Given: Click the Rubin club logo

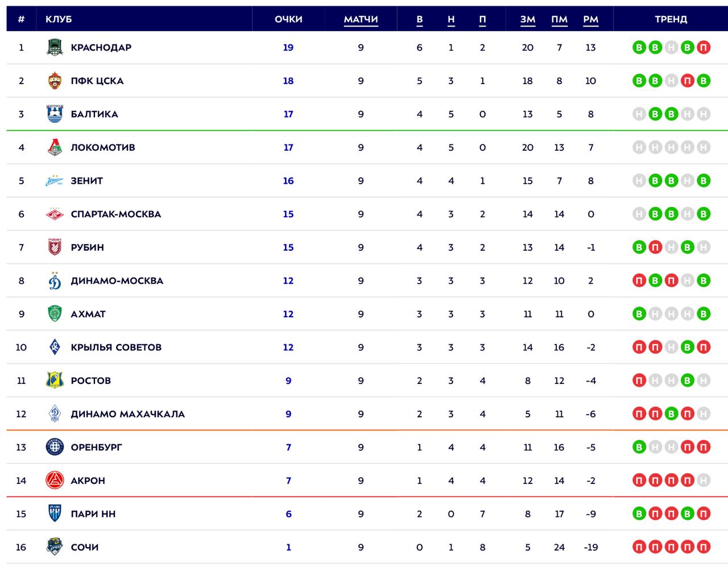Looking at the screenshot, I should point(55,247).
